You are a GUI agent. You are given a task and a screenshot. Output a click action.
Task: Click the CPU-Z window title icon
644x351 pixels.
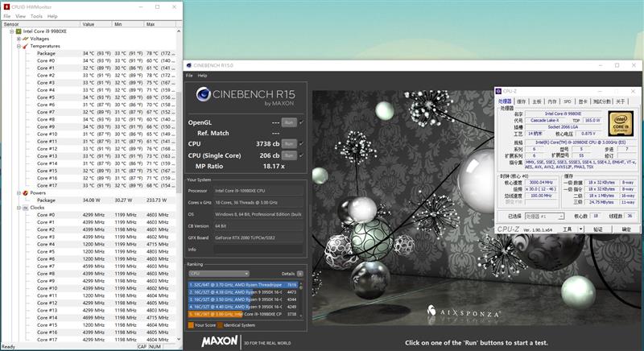498,91
